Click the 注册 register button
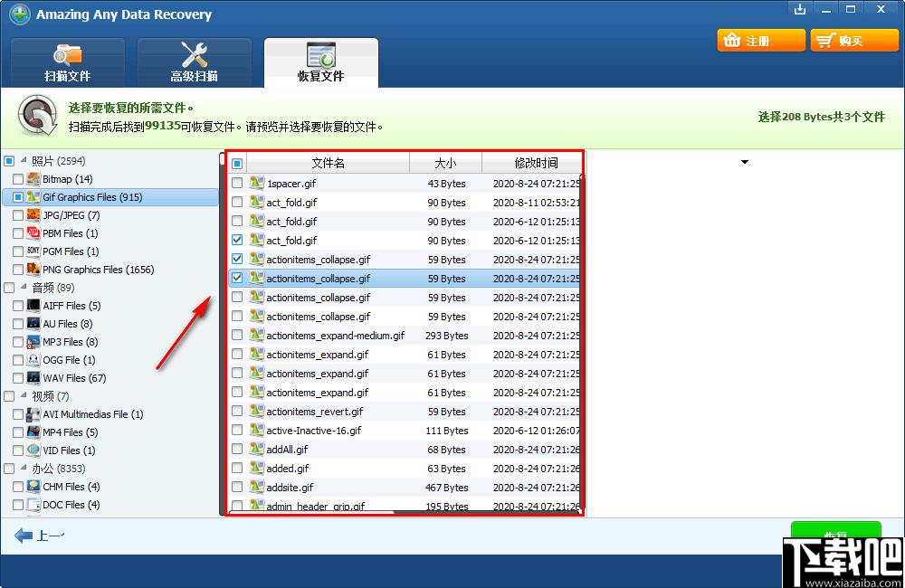This screenshot has width=905, height=588. click(x=760, y=41)
